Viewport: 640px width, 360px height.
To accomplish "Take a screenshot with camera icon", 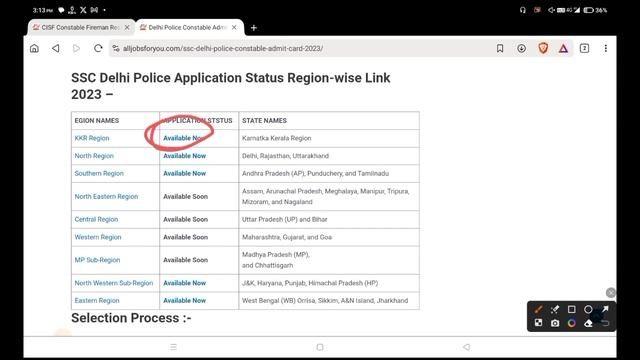I will 555,323.
